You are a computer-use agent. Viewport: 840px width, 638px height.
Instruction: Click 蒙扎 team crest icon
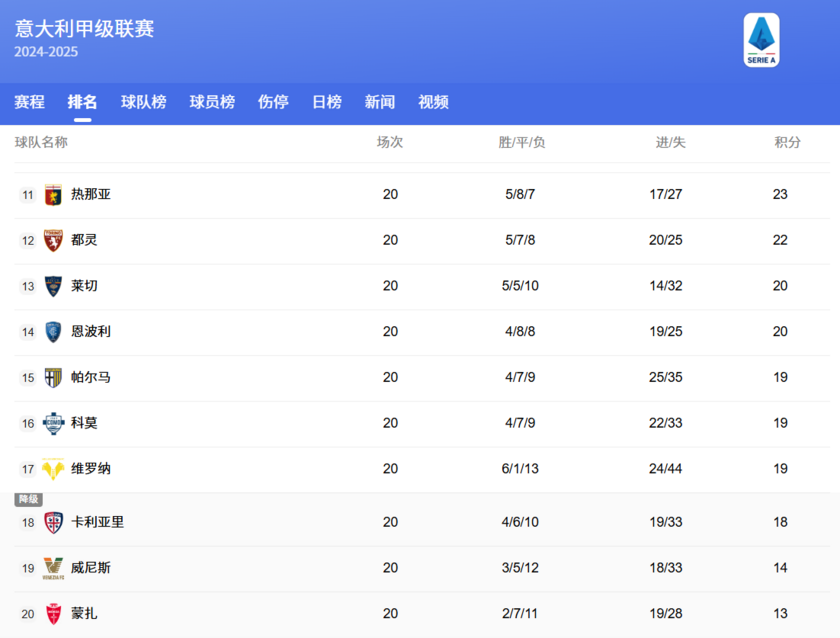[x=51, y=613]
